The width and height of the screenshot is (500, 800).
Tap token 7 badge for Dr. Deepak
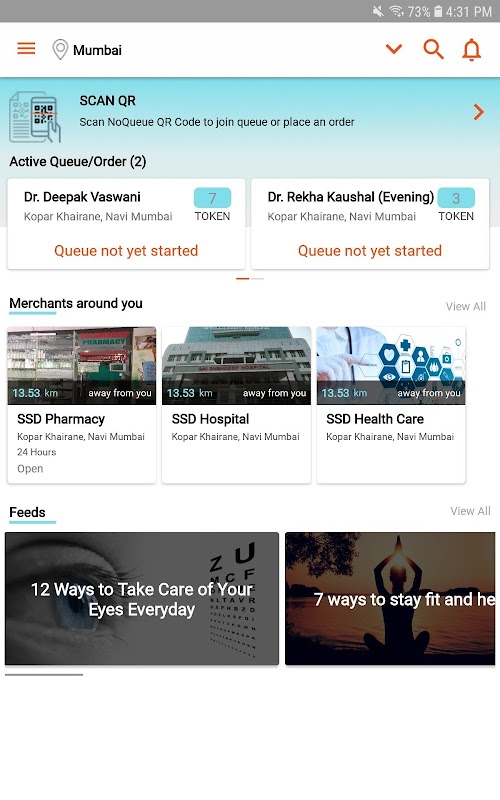212,198
